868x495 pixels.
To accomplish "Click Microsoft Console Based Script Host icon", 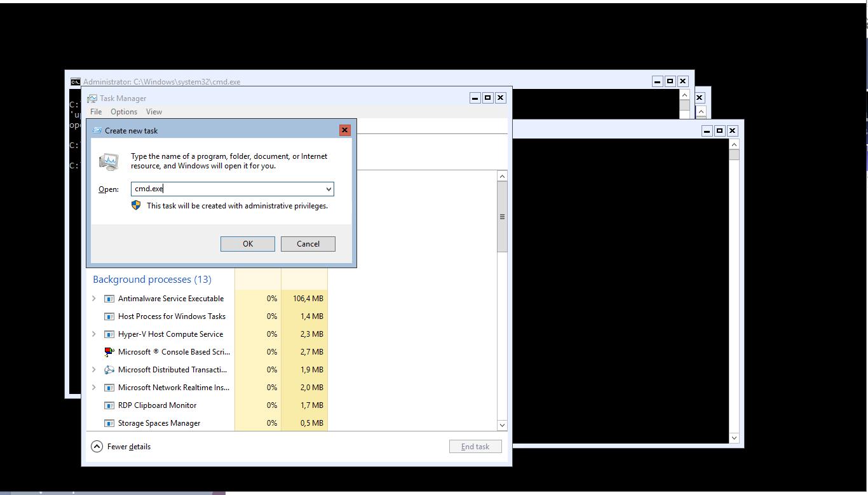I will pyautogui.click(x=109, y=352).
